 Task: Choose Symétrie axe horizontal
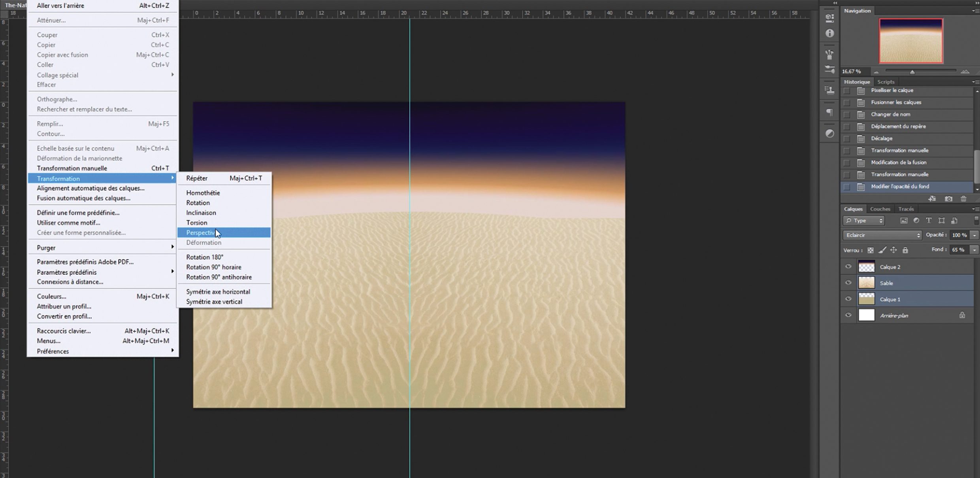tap(224, 291)
